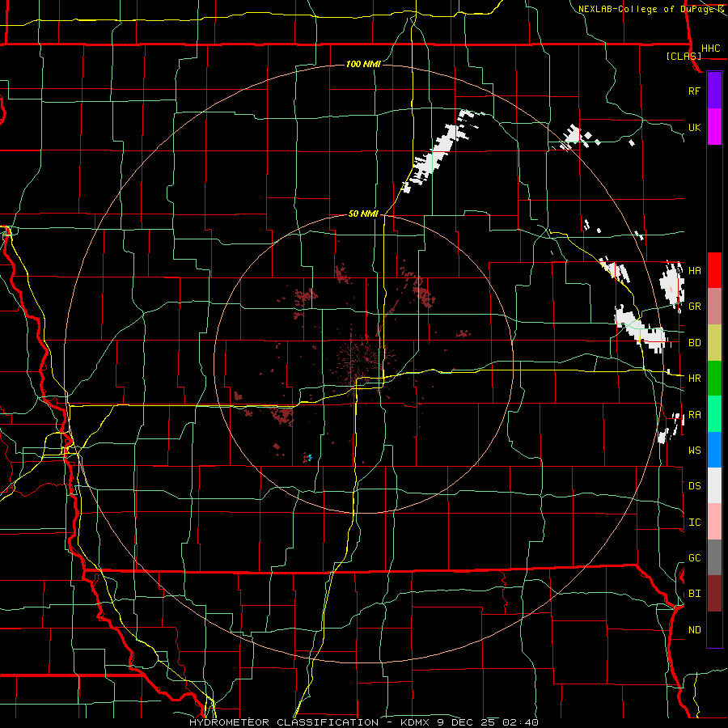The width and height of the screenshot is (728, 728).
Task: Click the 'IC' legend label
Action: [694, 523]
